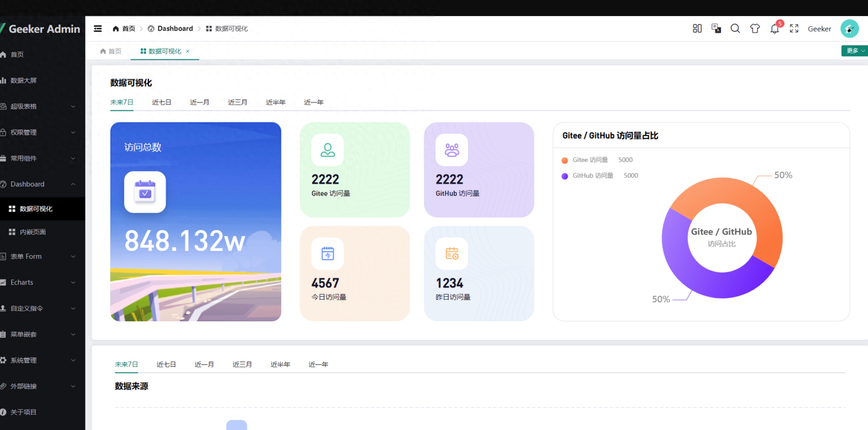Click the Dashboard gauge icon in breadcrumb
The height and width of the screenshot is (430, 868).
[151, 29]
